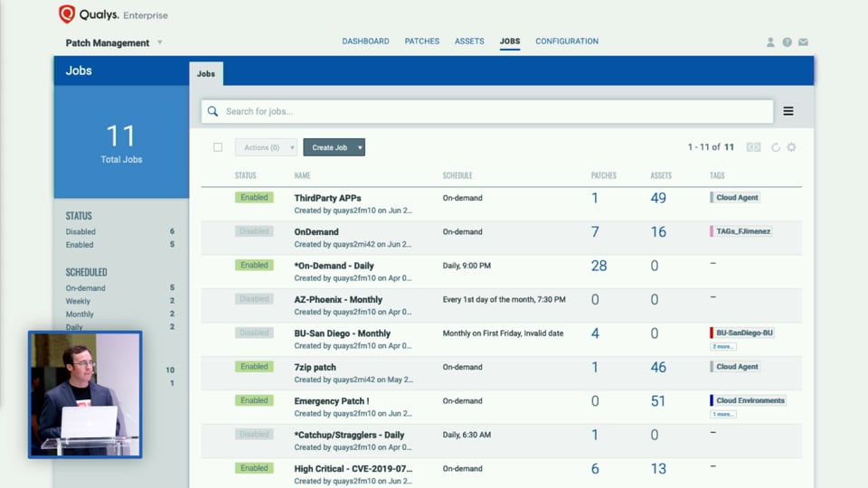Click the page navigation arrows icon
The image size is (868, 488).
(753, 147)
